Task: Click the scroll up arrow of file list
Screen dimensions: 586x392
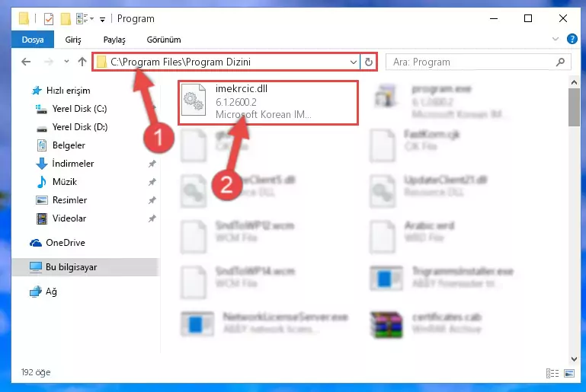Action: point(574,82)
